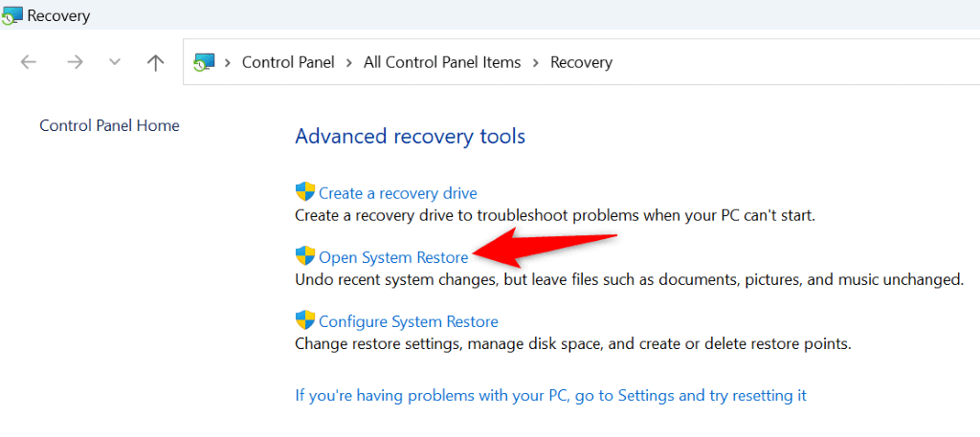Expand chevron before Control Panel breadcrumb
980x437 pixels.
[x=228, y=62]
